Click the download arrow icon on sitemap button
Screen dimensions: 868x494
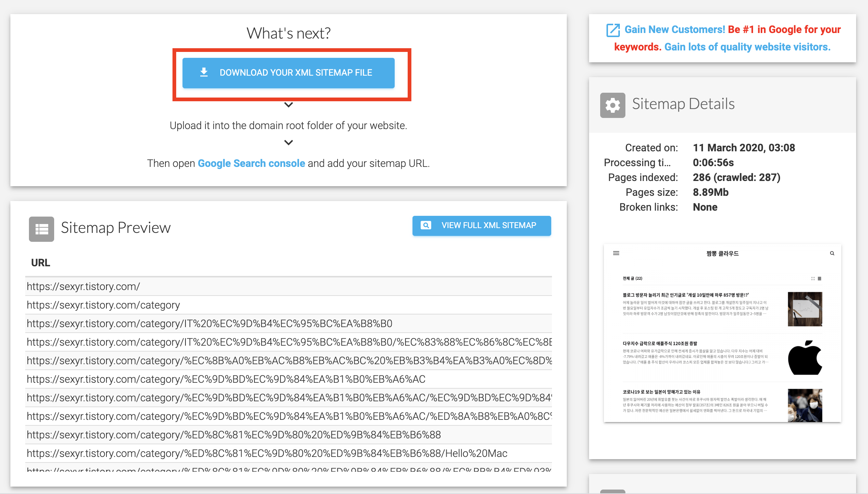[204, 72]
